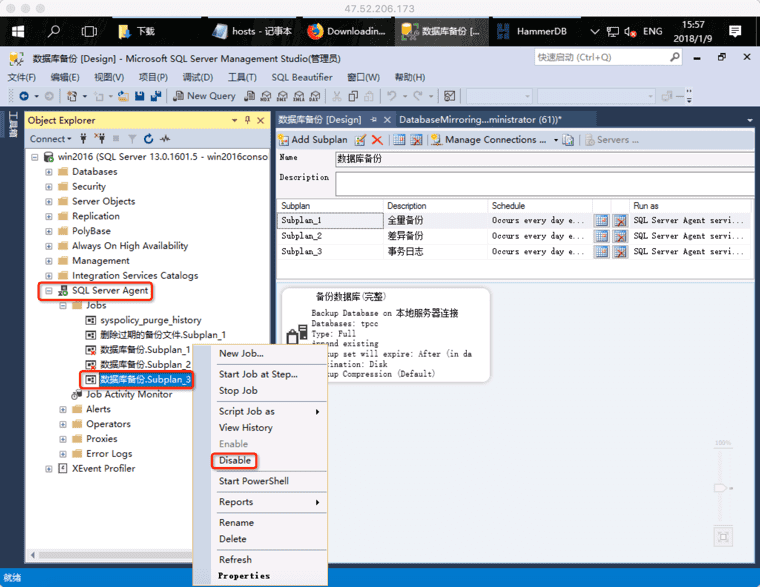Select Start Job at Step... menu entry
Viewport: 760px width, 587px height.
click(x=258, y=374)
